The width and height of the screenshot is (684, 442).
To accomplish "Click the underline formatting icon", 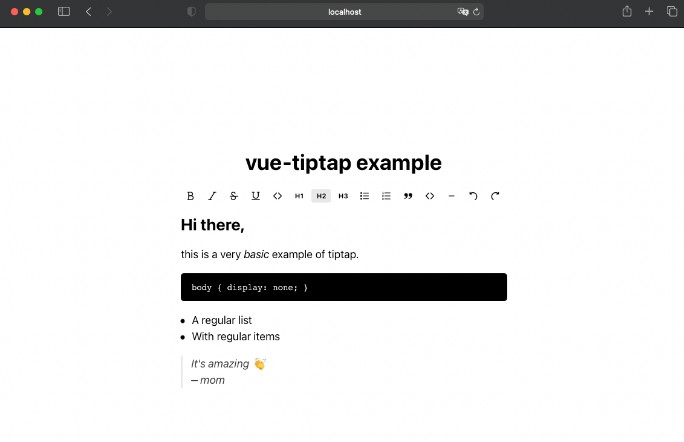I will pyautogui.click(x=256, y=196).
